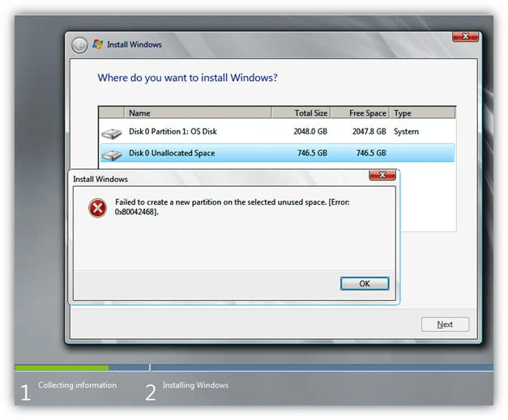Close the Install Windows main window
This screenshot has height=420, width=508.
tap(465, 36)
